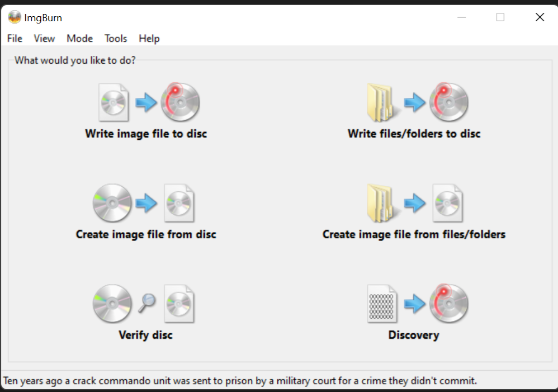Open the Tools menu

116,39
